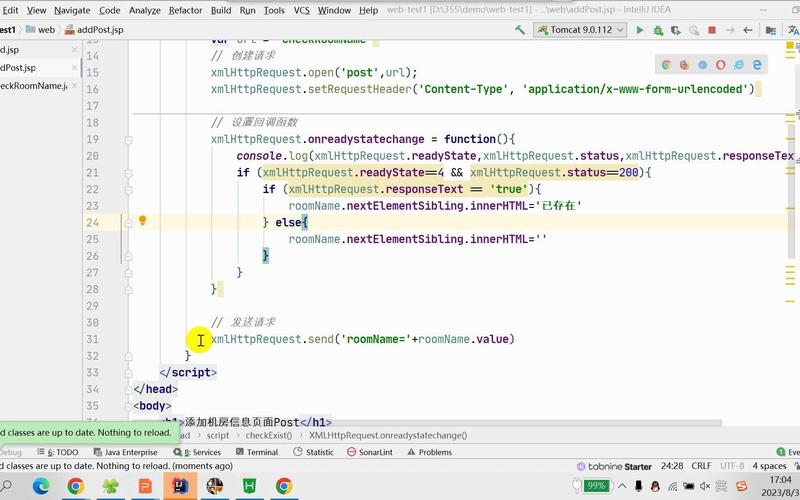Click the 24:28 caret position indicator
This screenshot has height=500, width=800.
[x=672, y=466]
